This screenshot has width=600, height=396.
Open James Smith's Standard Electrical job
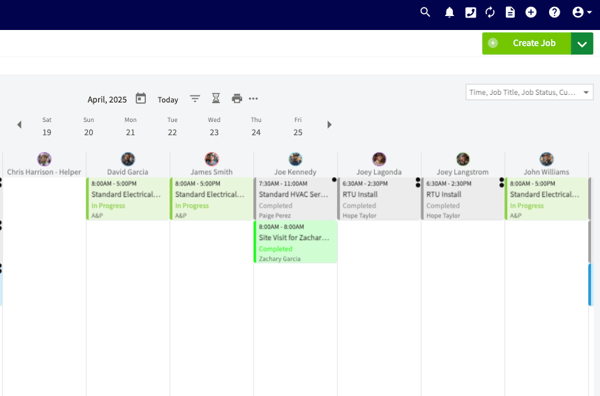tap(212, 199)
